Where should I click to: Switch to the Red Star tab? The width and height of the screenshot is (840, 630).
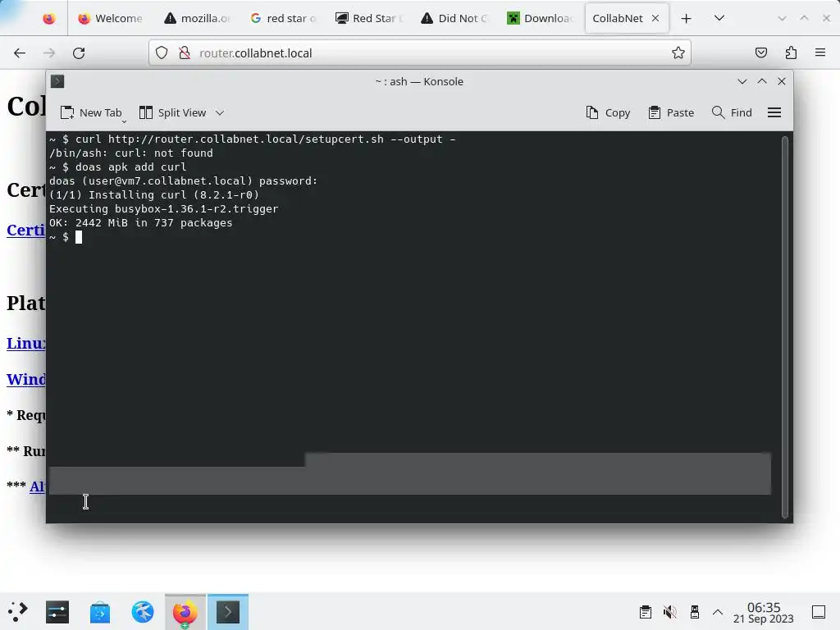(x=369, y=18)
